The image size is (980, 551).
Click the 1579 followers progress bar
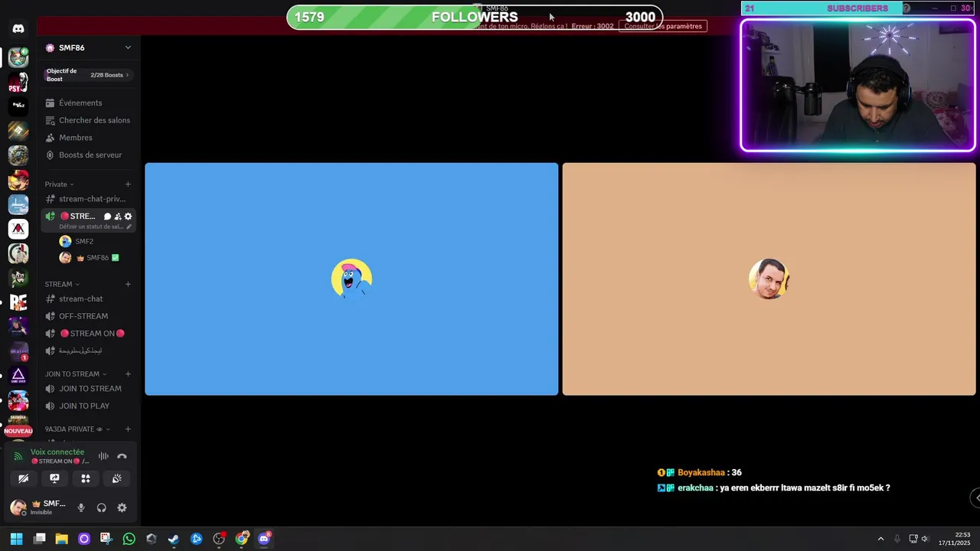click(475, 17)
